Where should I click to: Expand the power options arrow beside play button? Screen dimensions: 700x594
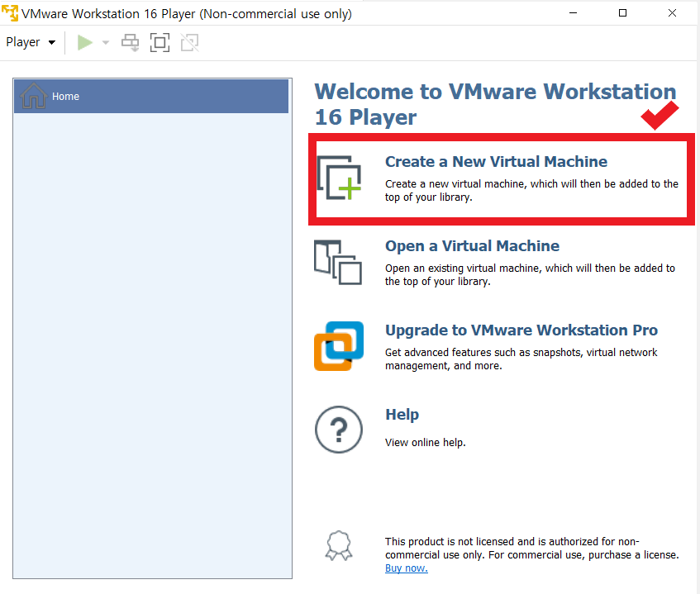coord(106,43)
